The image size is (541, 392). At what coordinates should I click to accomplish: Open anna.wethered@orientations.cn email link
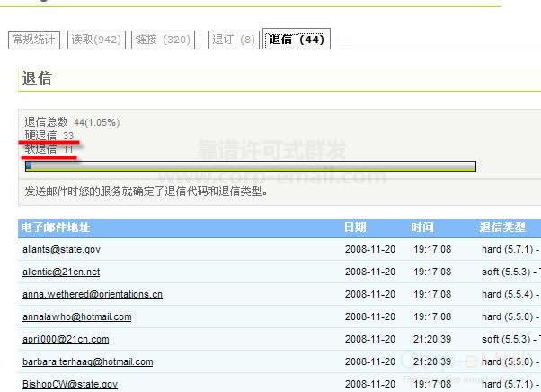(93, 294)
